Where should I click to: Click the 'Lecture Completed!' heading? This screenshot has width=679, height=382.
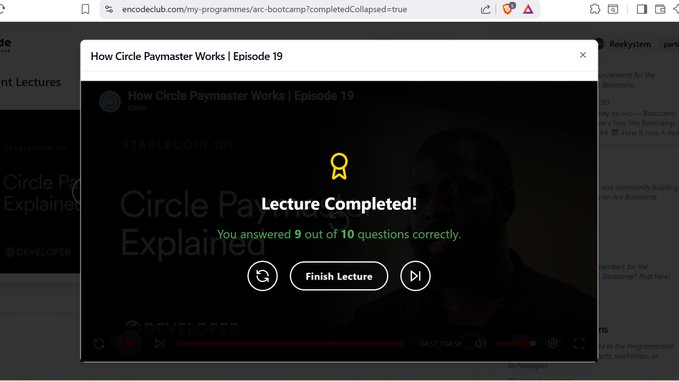[x=339, y=204]
